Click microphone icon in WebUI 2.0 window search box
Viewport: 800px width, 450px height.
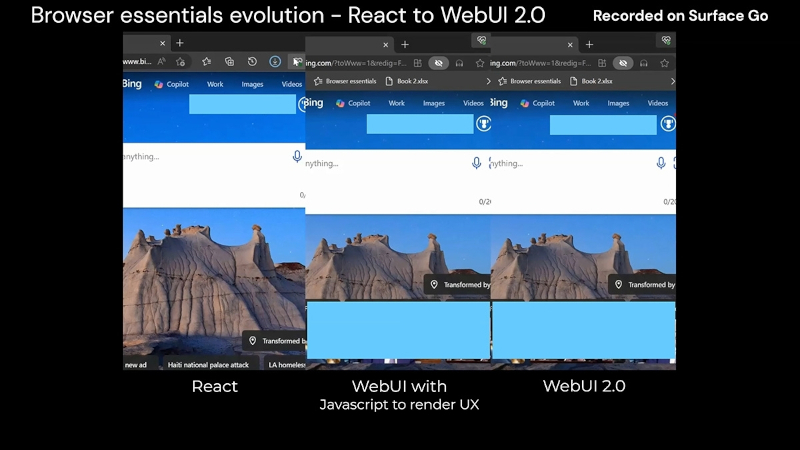661,163
